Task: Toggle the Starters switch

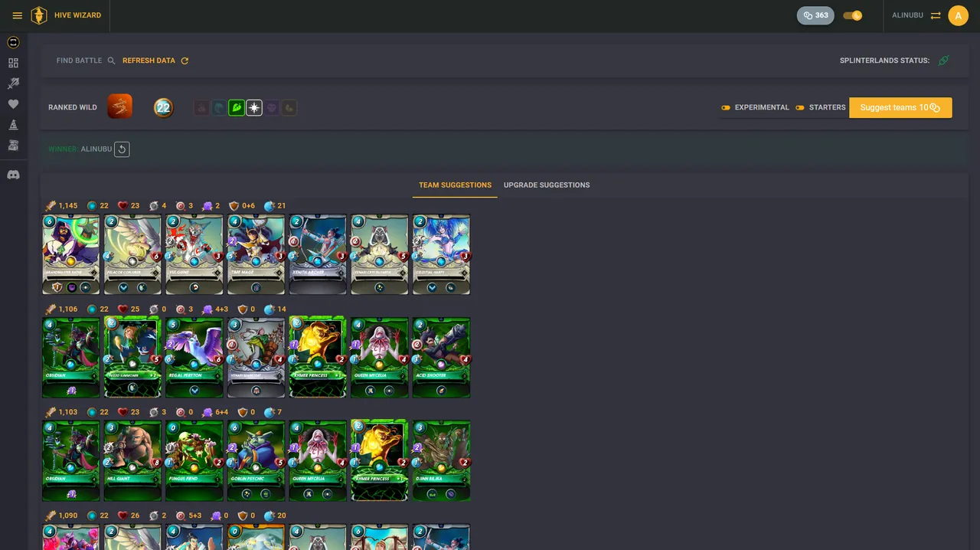Action: 800,108
